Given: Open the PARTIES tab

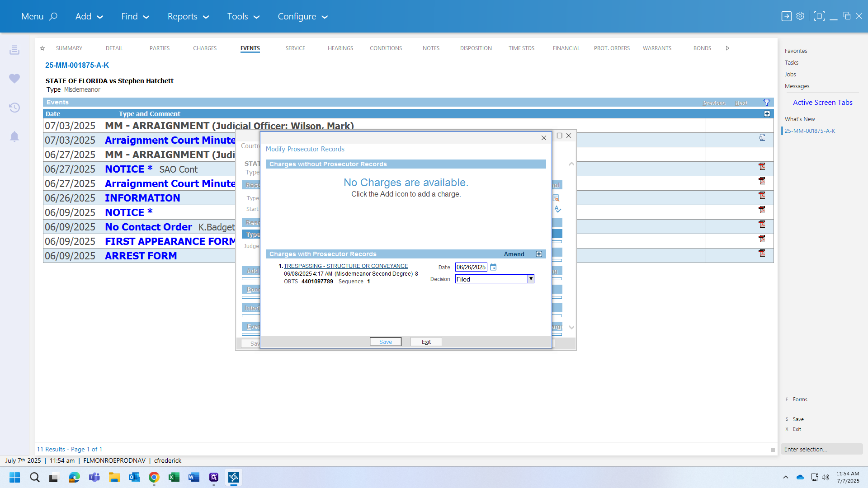Looking at the screenshot, I should pos(160,48).
